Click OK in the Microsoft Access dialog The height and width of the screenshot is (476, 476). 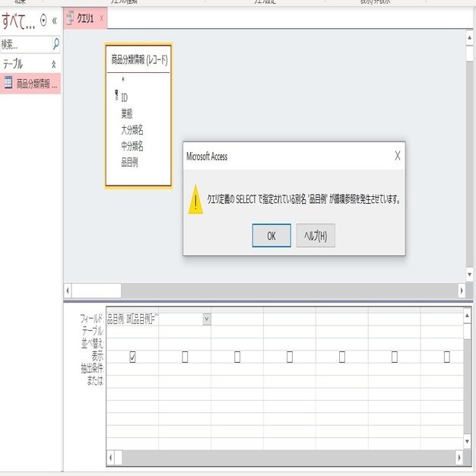pyautogui.click(x=271, y=236)
